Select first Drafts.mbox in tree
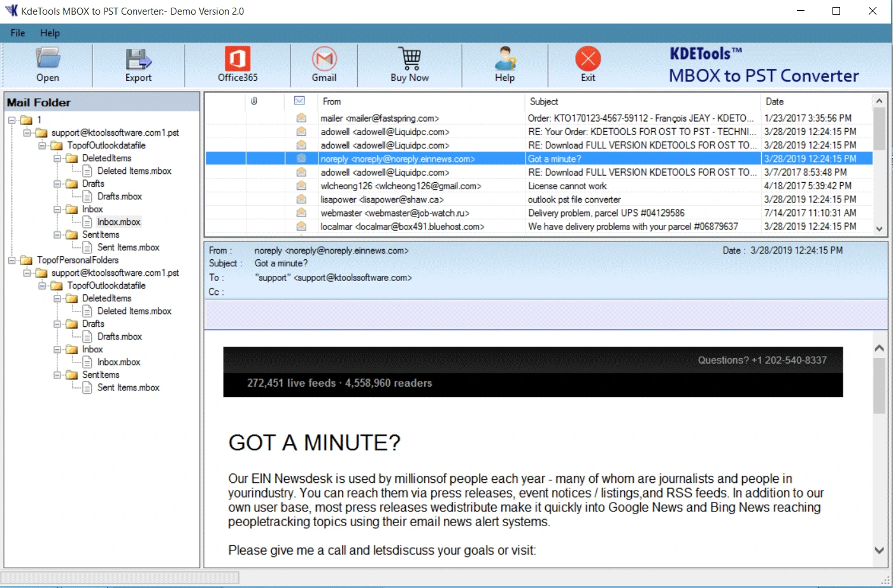The height and width of the screenshot is (588, 893). (120, 196)
